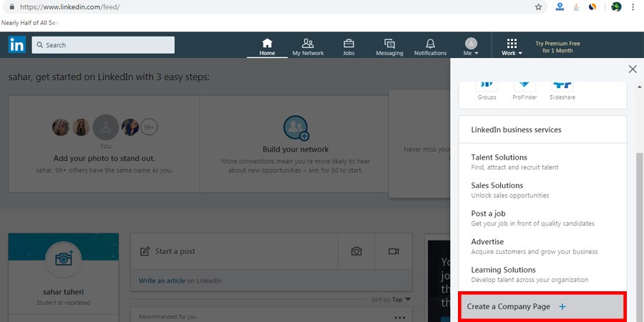The width and height of the screenshot is (644, 322).
Task: Click the first browser extension icon
Action: pos(560,7)
